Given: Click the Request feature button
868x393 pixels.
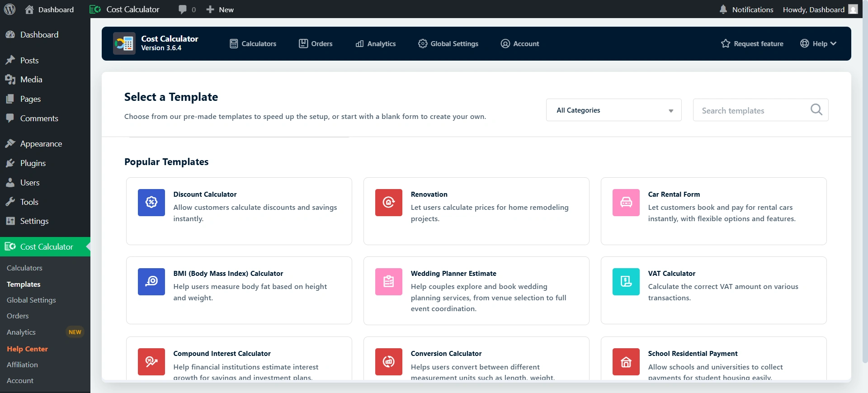Looking at the screenshot, I should coord(752,44).
